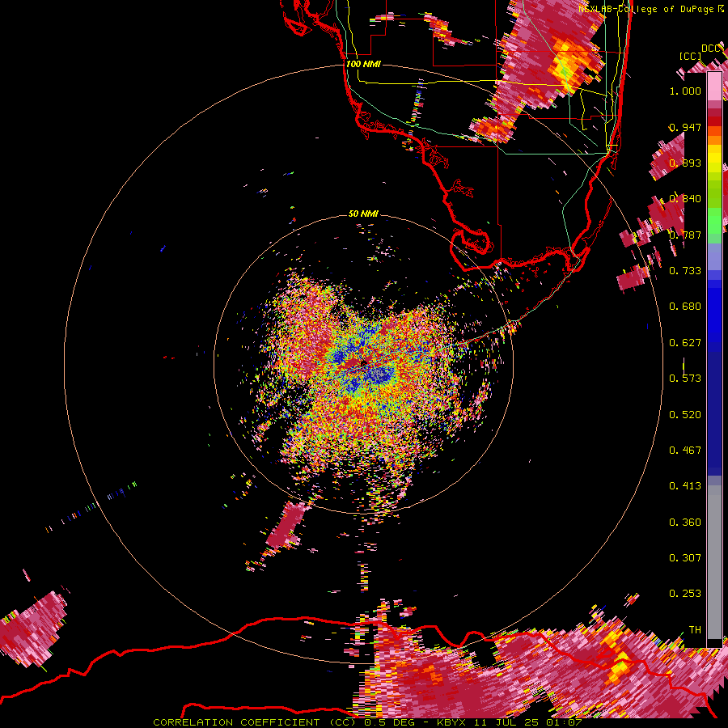Click the 0.573 scale value
Image resolution: width=728 pixels, height=728 pixels.
(x=685, y=379)
